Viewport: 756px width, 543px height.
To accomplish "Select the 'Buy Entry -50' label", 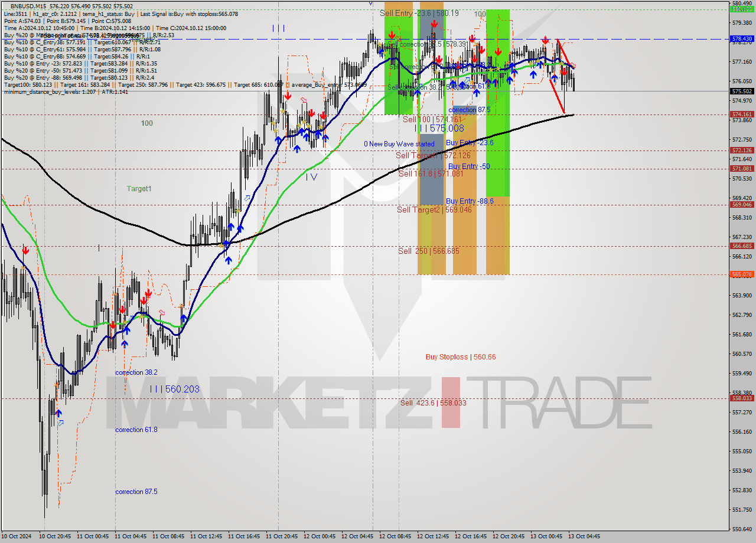I will tap(469, 166).
